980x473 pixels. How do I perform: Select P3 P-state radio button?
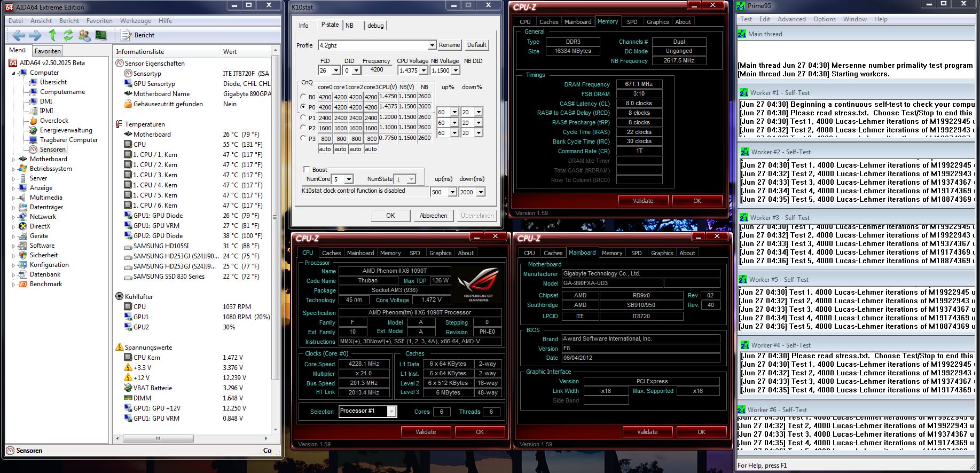point(303,138)
